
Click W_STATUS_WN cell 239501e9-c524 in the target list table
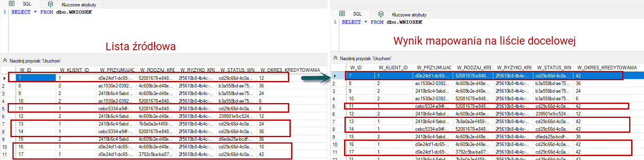pos(553,114)
